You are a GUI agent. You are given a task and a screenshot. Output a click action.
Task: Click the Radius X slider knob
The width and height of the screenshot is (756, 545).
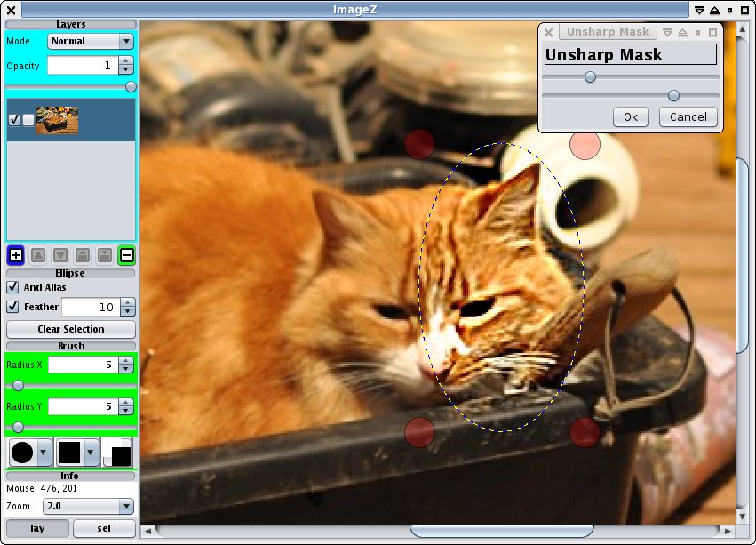pyautogui.click(x=18, y=385)
